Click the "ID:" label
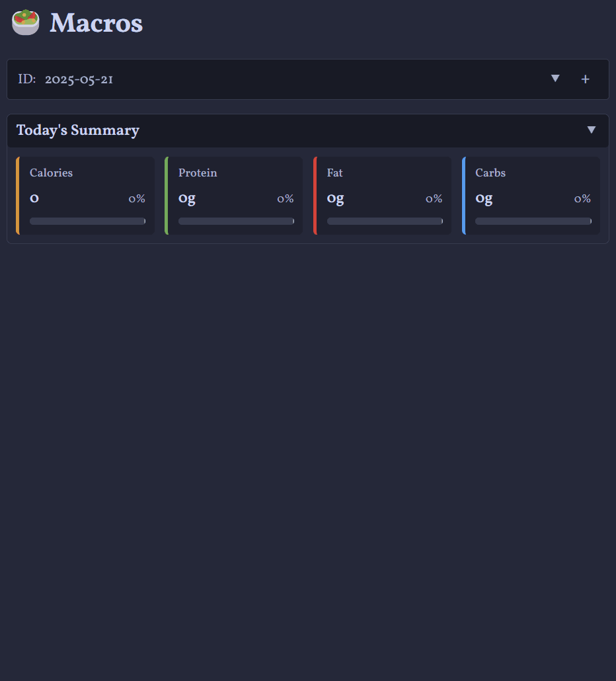 click(27, 79)
